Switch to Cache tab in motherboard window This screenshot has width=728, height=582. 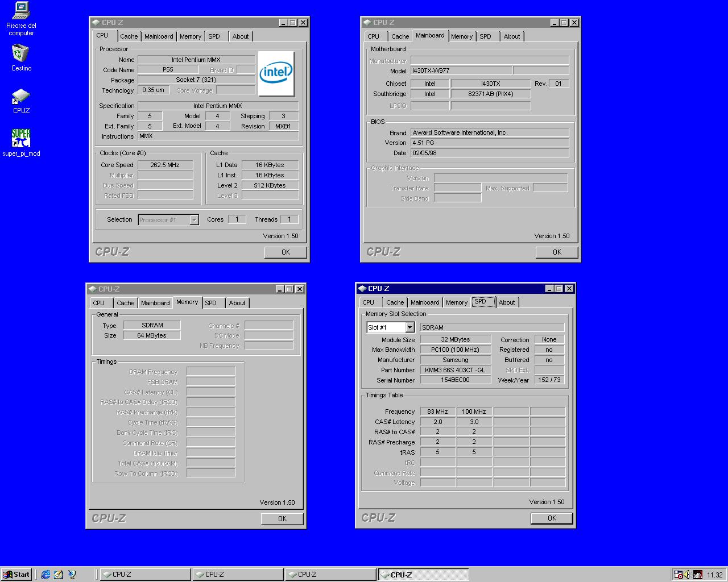pyautogui.click(x=400, y=36)
